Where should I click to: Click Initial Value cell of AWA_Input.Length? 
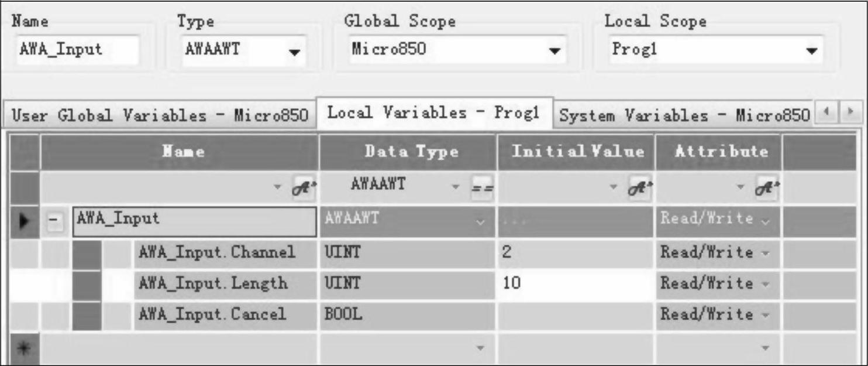click(576, 284)
